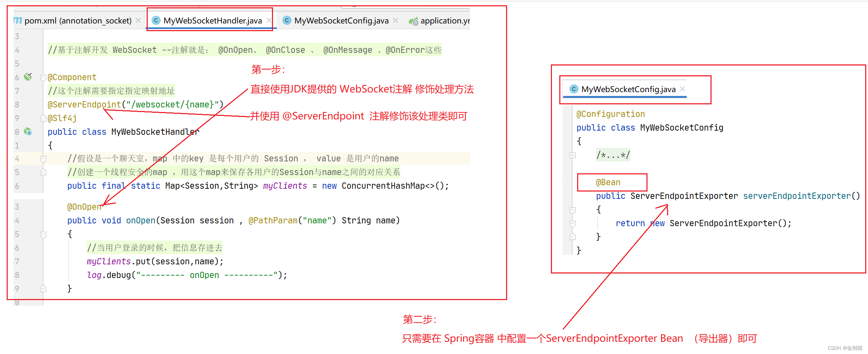
Task: Click the @Configuration annotation
Action: 611,114
